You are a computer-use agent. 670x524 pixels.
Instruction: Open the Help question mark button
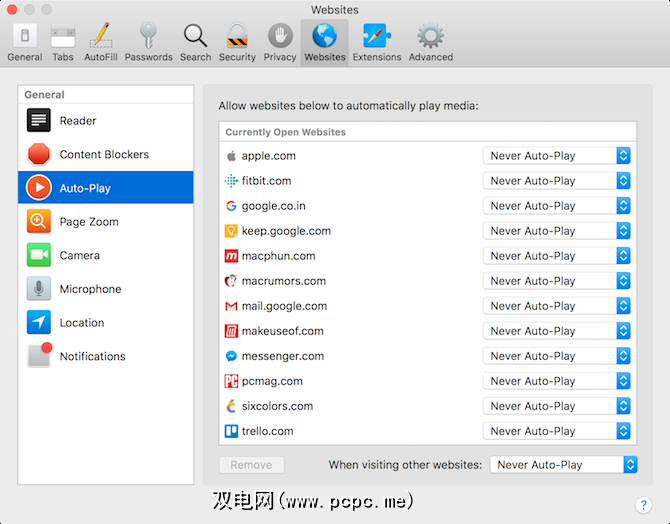[643, 505]
